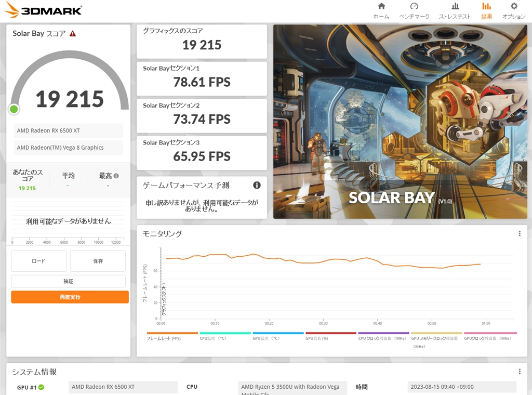Click info icon next to 最高

pos(116,176)
